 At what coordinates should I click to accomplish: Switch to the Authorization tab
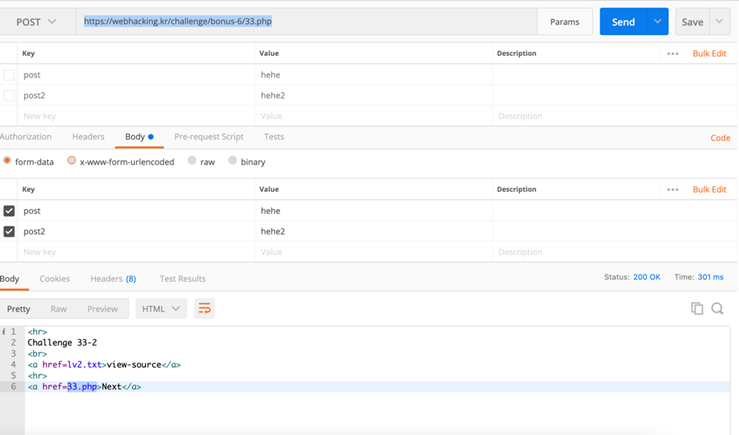(25, 137)
